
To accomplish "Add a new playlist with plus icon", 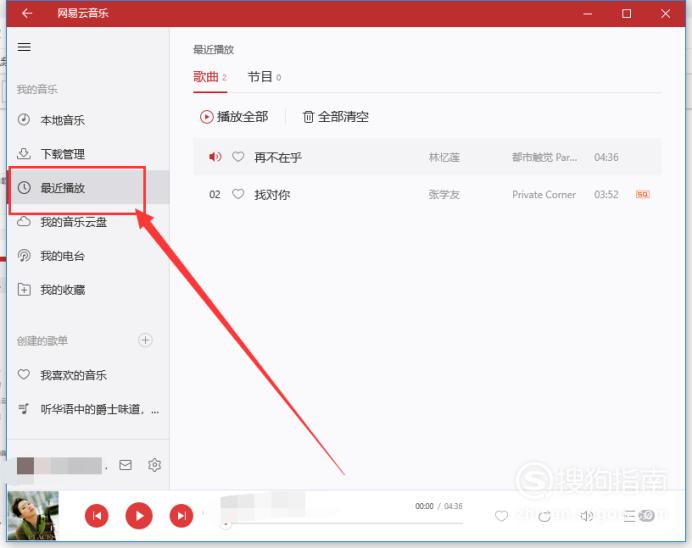I will click(x=145, y=340).
